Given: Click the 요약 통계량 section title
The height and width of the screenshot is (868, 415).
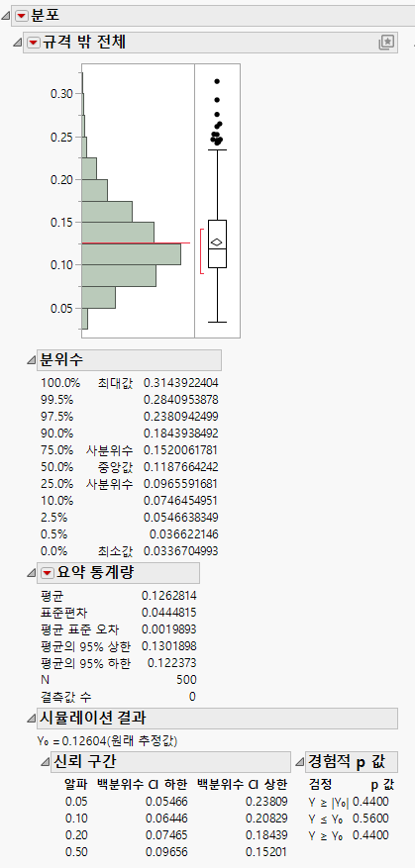Looking at the screenshot, I should (x=95, y=572).
